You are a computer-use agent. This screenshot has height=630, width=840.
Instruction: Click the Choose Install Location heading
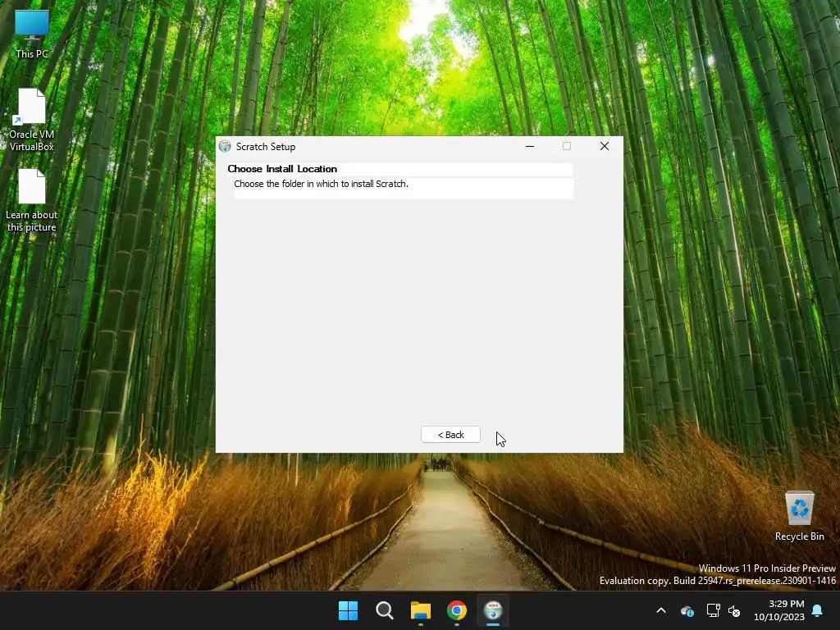pos(282,169)
